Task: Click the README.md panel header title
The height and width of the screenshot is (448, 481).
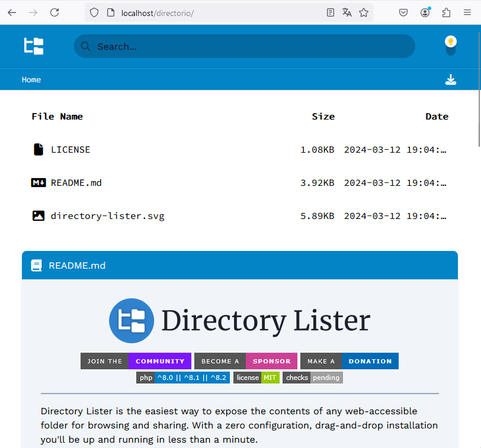Action: 77,265
